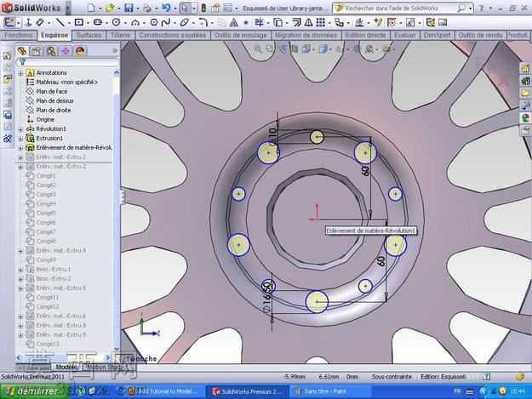
Task: Open the New document dropdown arrow
Action: (x=100, y=9)
